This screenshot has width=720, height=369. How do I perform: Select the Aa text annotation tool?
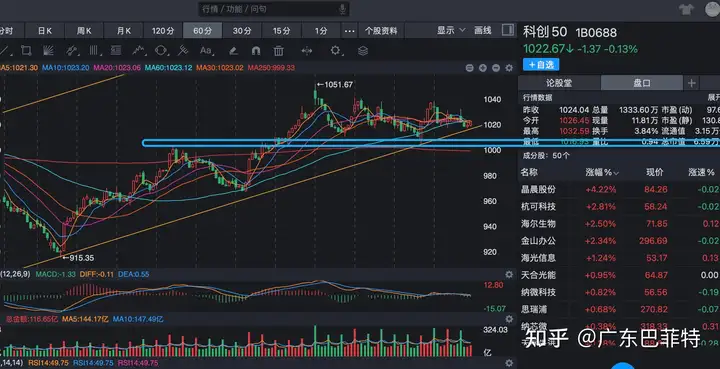[206, 50]
